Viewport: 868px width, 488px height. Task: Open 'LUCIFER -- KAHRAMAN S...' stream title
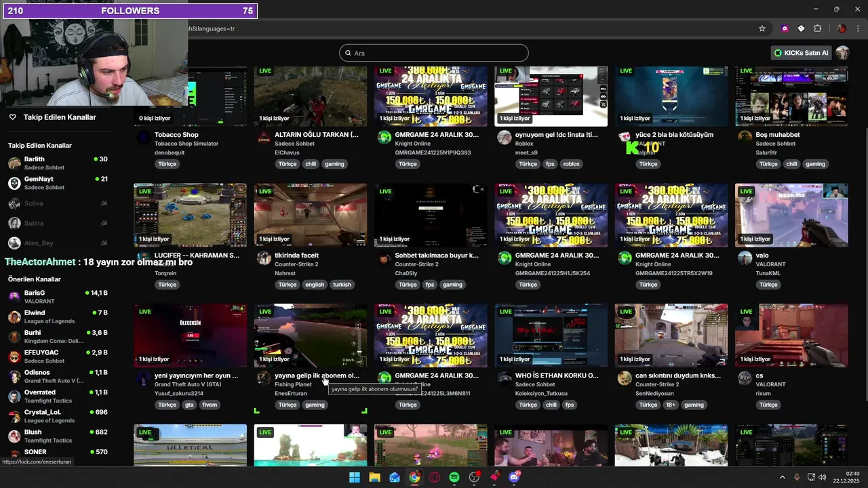click(197, 256)
